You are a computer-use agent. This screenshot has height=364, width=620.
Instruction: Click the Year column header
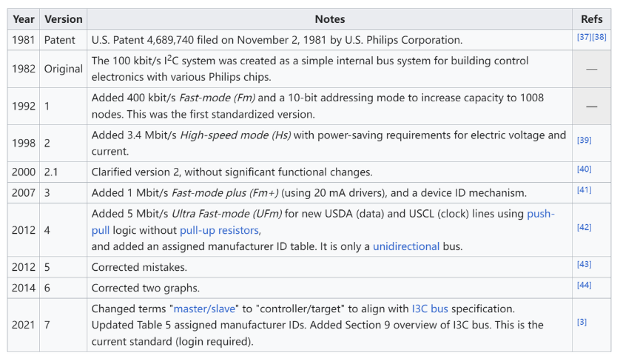tap(24, 19)
